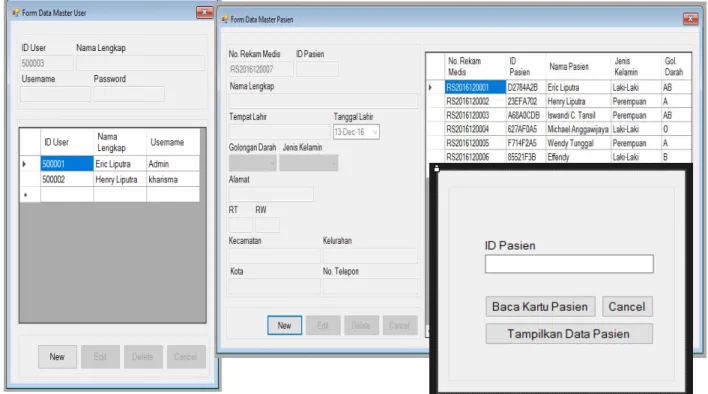Select user cell 500001
Viewport: 708px width, 394px height.
67,164
